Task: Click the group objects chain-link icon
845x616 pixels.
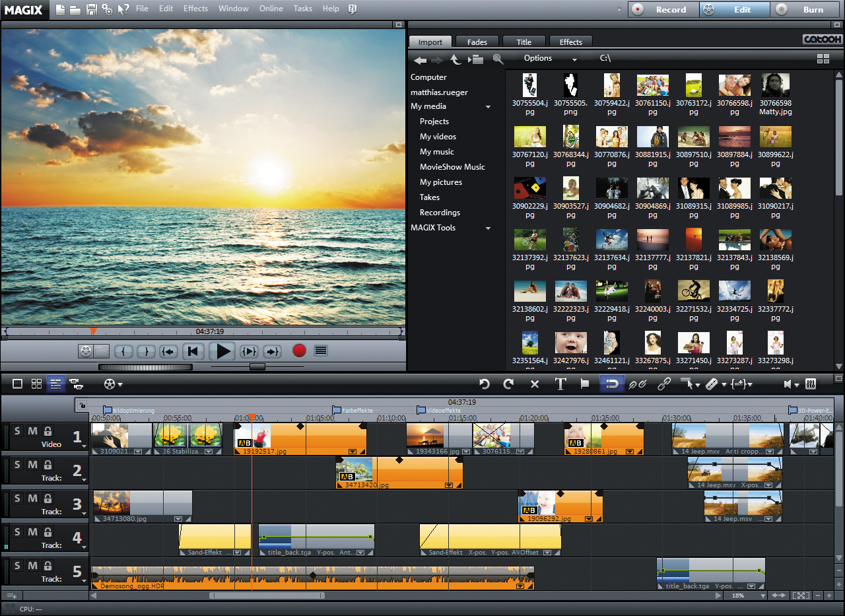Action: click(x=665, y=384)
